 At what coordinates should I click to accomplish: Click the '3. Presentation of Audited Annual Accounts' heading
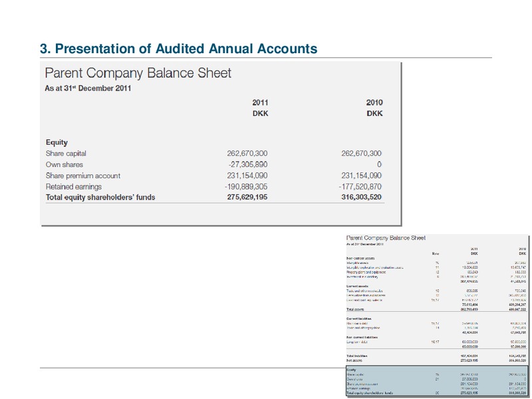click(178, 49)
